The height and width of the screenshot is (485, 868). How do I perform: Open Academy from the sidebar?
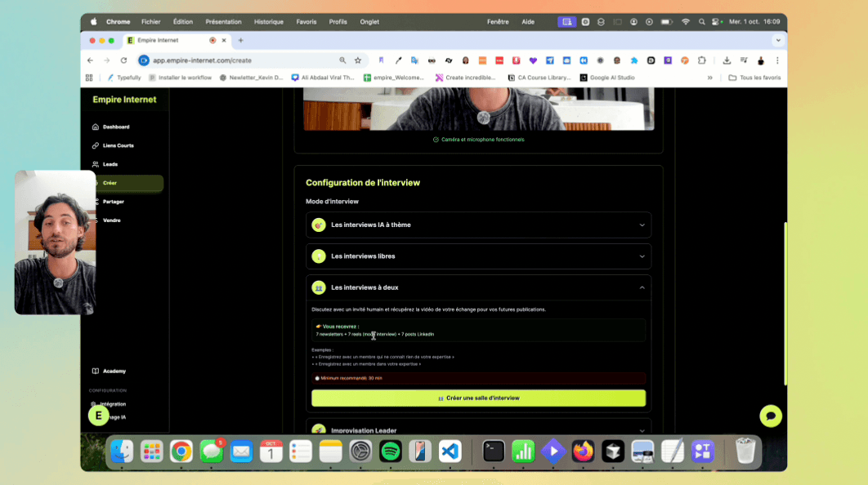point(113,371)
